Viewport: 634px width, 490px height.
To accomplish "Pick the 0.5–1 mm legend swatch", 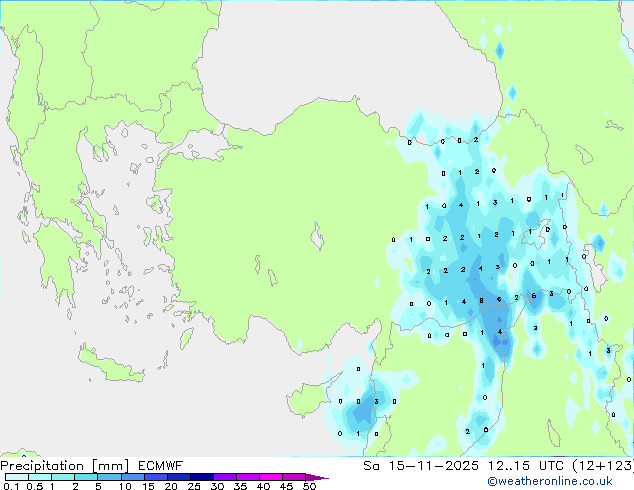I will pyautogui.click(x=40, y=477).
